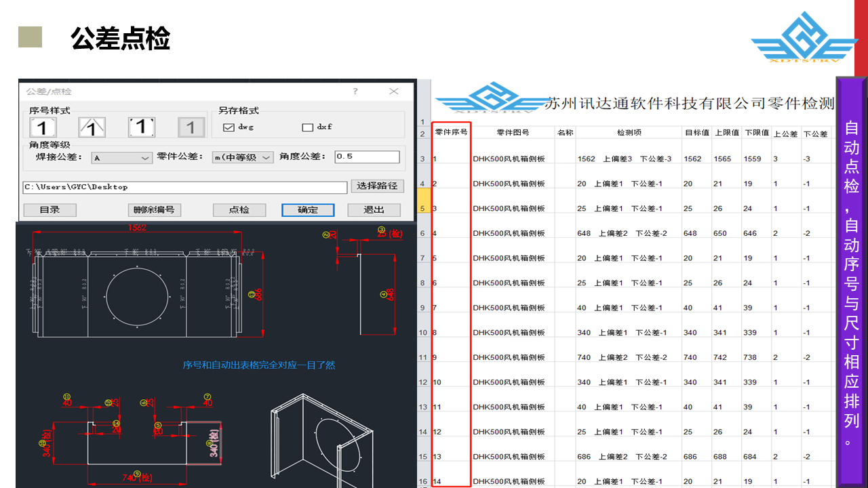
Task: Select the triangle-style 序号样式 icon
Action: pos(92,127)
